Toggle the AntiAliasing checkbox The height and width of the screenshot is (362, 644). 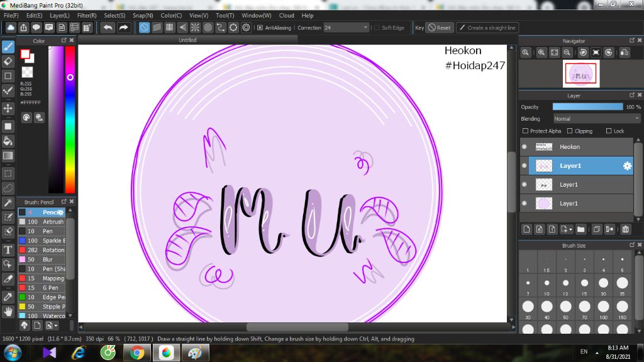[260, 28]
